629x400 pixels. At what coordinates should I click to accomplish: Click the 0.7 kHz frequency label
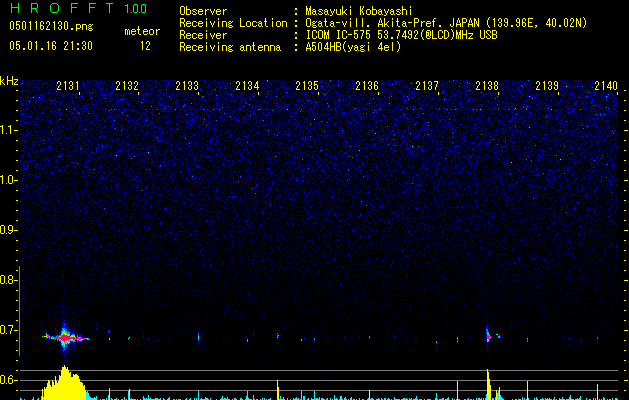click(x=8, y=330)
